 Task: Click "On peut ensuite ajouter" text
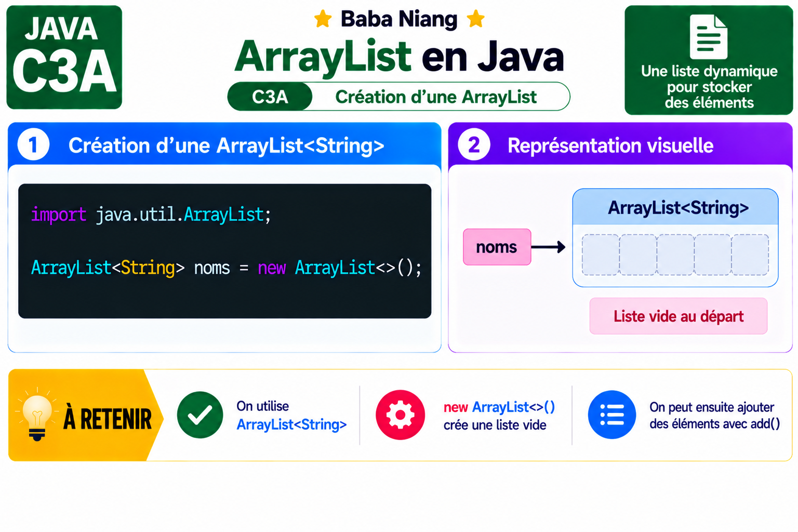click(x=712, y=407)
